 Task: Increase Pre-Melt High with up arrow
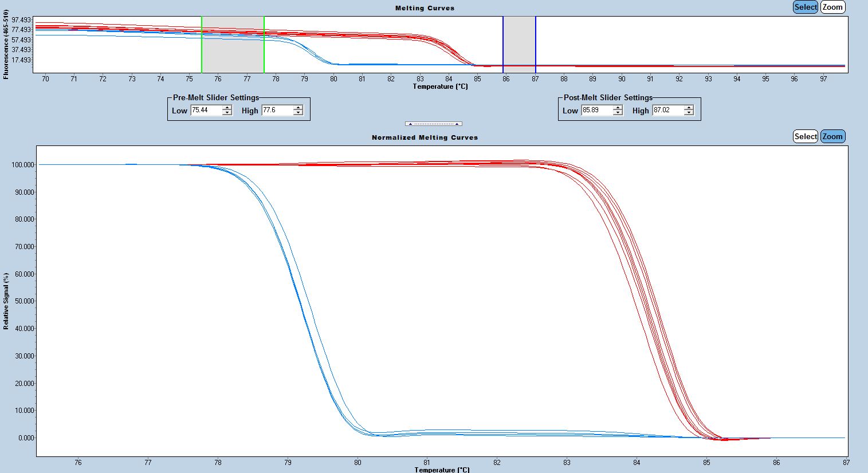[298, 108]
